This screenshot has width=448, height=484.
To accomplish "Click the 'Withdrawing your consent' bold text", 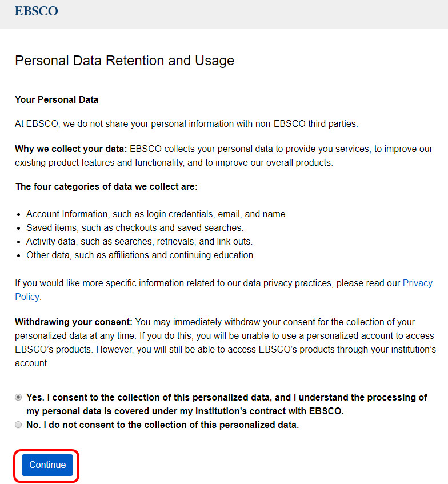I will (x=73, y=322).
